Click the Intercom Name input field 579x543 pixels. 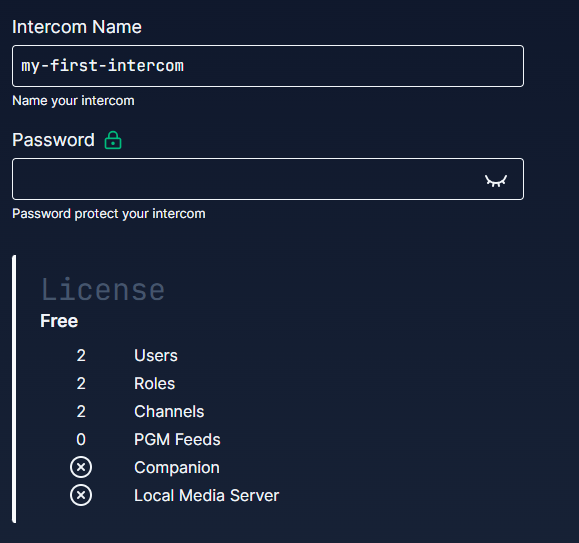pos(268,66)
